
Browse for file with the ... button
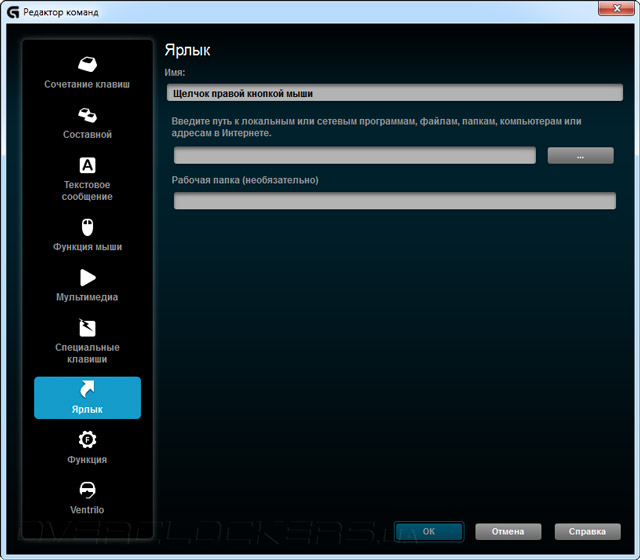pos(580,156)
